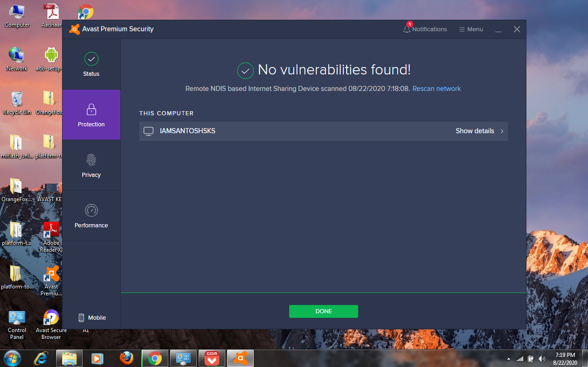
Task: Switch to Google Chrome in taskbar
Action: 155,358
